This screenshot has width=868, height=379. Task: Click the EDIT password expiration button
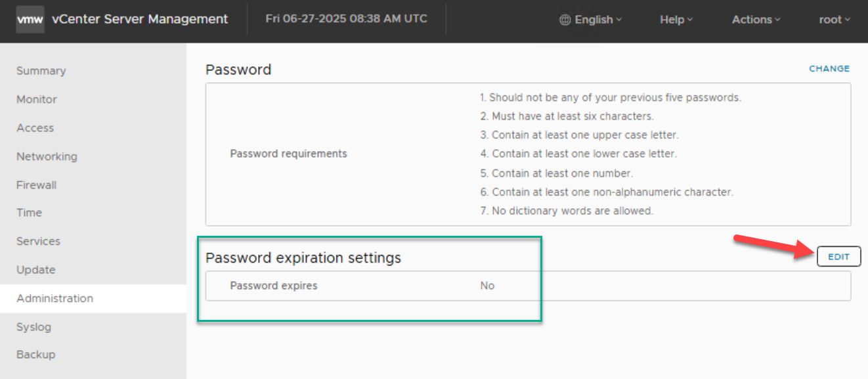pyautogui.click(x=838, y=257)
